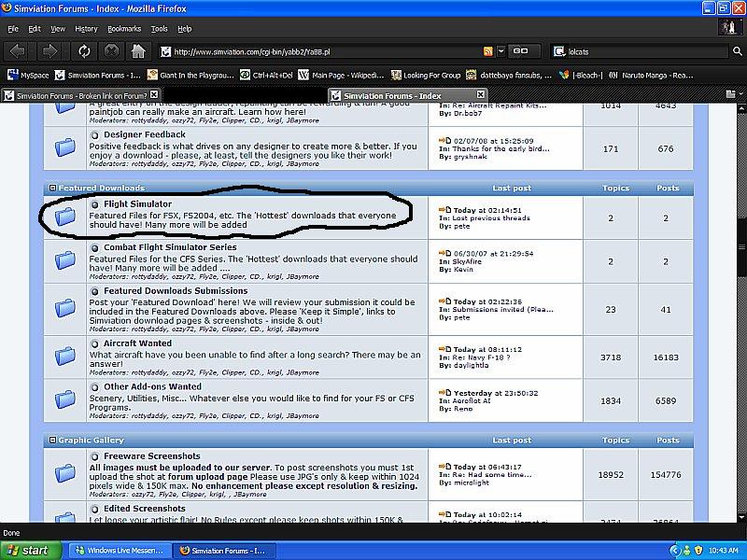
Task: Click the Flight Simulator board folder icon
Action: click(x=65, y=217)
